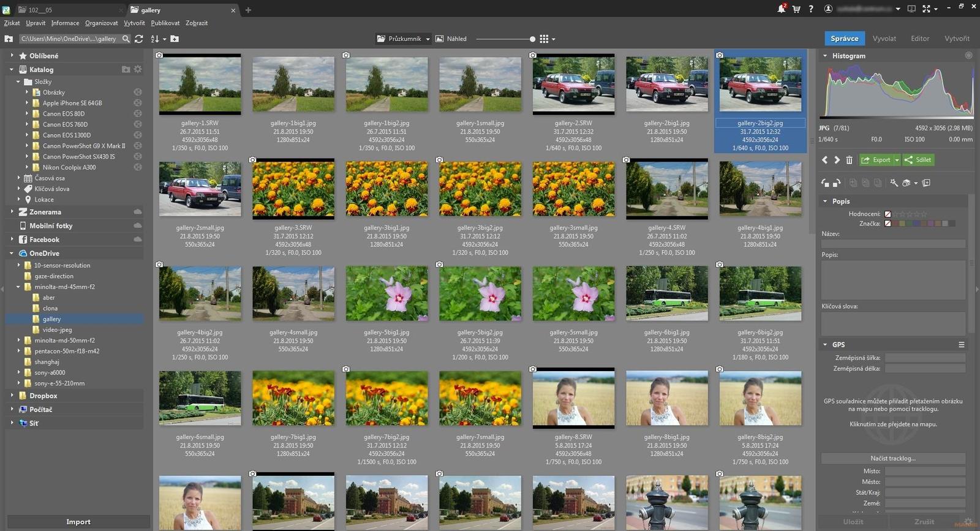Open a new tab with plus button
The height and width of the screenshot is (531, 980).
pos(248,10)
